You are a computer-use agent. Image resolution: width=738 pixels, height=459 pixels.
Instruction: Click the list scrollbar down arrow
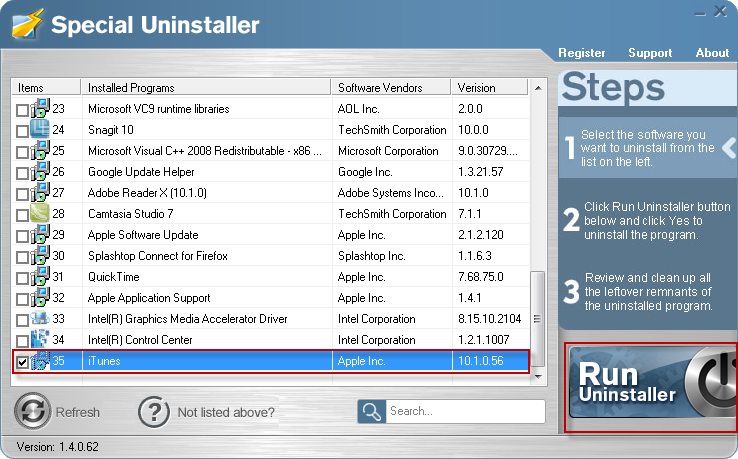pyautogui.click(x=538, y=377)
